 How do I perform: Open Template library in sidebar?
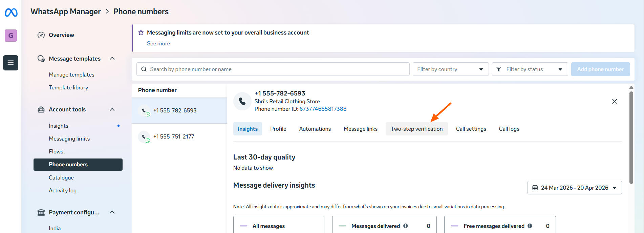click(x=68, y=87)
